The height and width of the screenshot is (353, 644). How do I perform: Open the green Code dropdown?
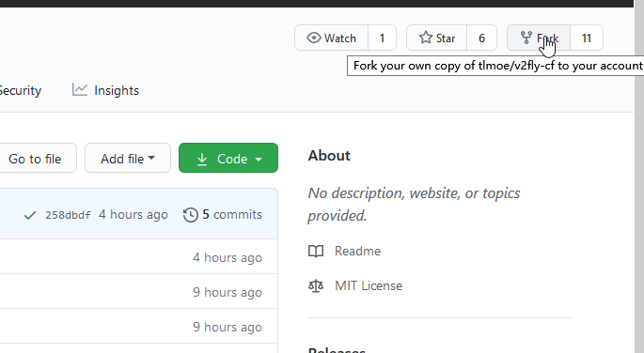(x=228, y=158)
